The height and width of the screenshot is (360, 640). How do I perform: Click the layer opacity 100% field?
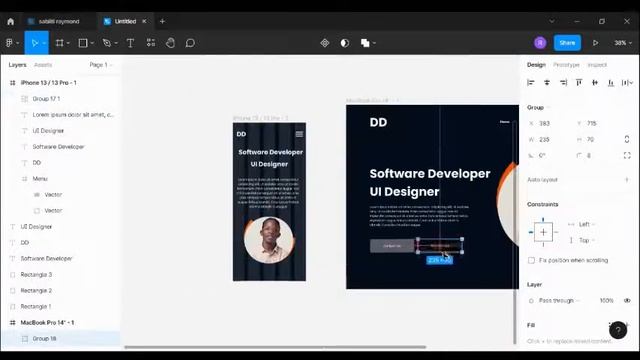606,300
